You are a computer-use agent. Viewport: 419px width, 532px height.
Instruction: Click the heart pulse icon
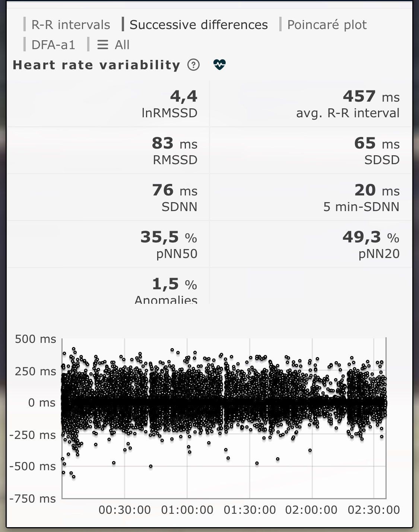[219, 65]
